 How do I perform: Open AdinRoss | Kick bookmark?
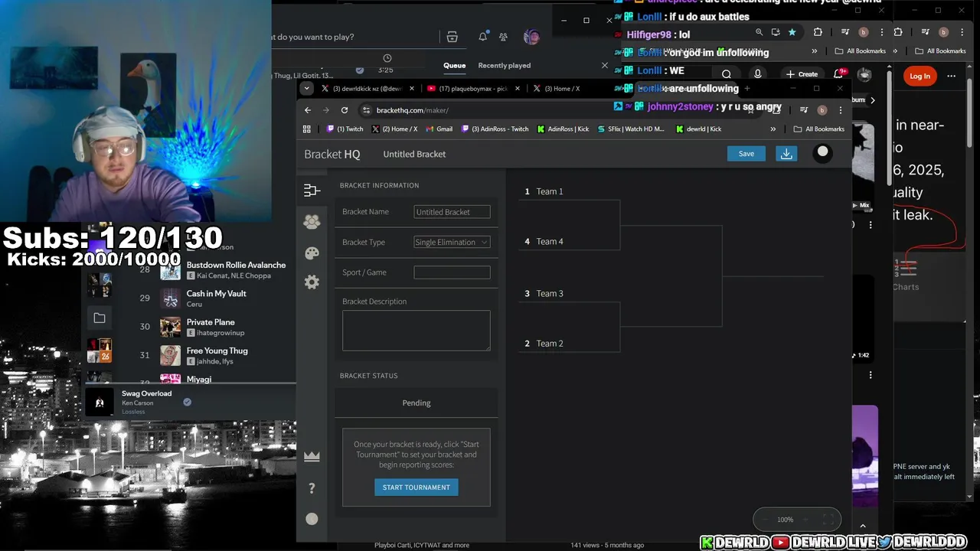pyautogui.click(x=563, y=129)
